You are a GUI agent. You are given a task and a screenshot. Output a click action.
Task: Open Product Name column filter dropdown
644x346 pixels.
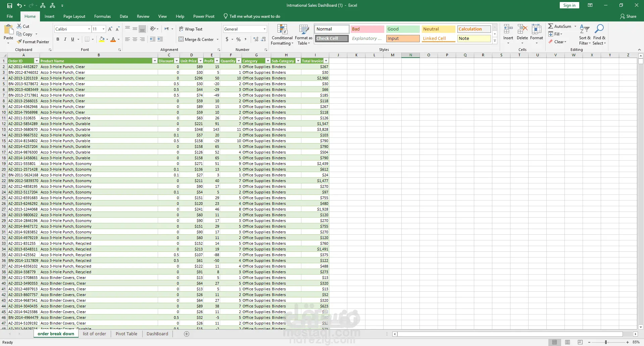(155, 61)
